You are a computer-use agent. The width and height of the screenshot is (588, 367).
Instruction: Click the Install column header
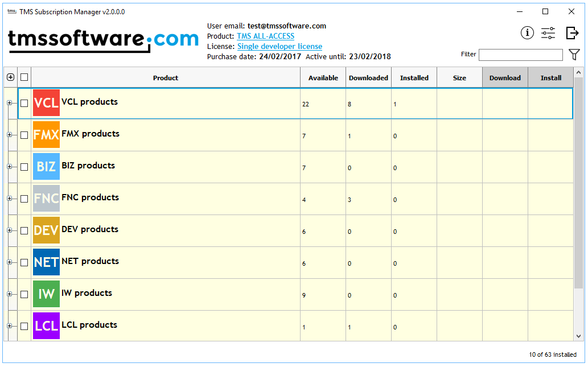click(x=550, y=78)
